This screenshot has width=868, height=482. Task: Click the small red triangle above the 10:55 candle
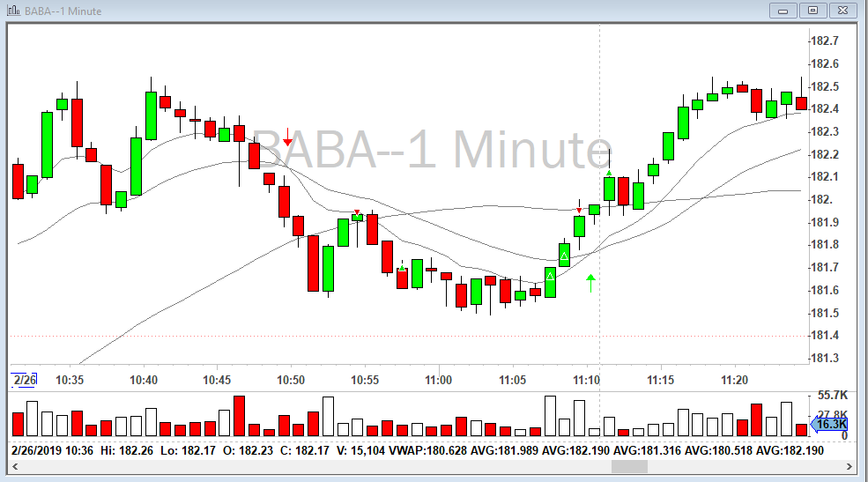click(357, 212)
